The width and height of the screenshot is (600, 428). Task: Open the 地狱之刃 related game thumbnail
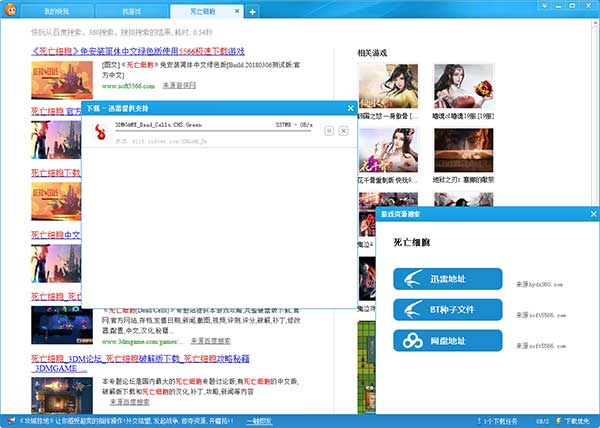pos(464,150)
